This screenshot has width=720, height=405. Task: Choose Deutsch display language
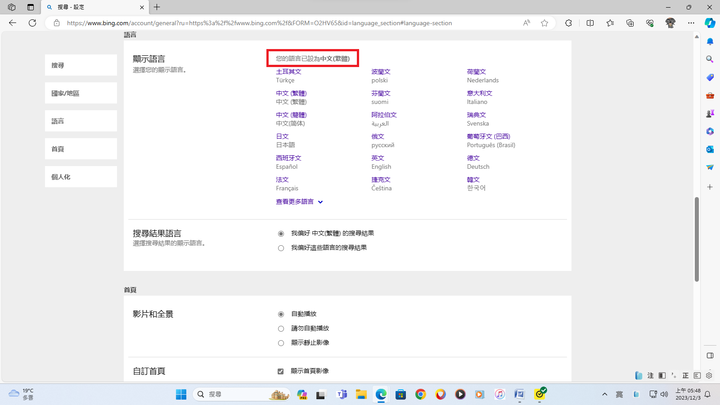pos(473,158)
